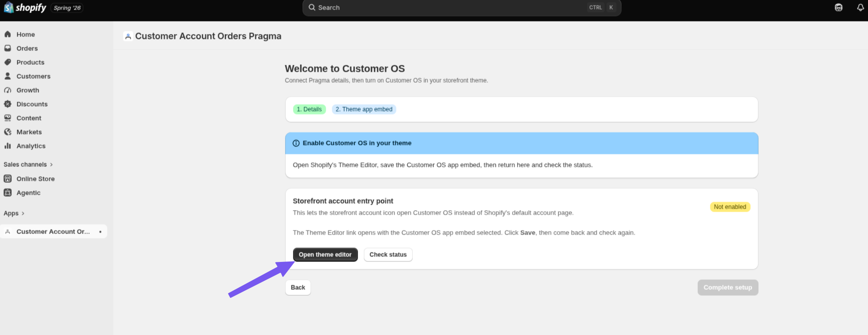Image resolution: width=868 pixels, height=335 pixels.
Task: Click the Complete setup button
Action: (x=728, y=288)
